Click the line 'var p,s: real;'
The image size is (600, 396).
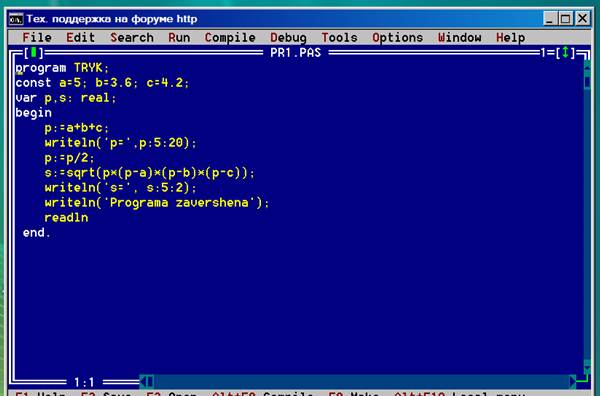(66, 98)
